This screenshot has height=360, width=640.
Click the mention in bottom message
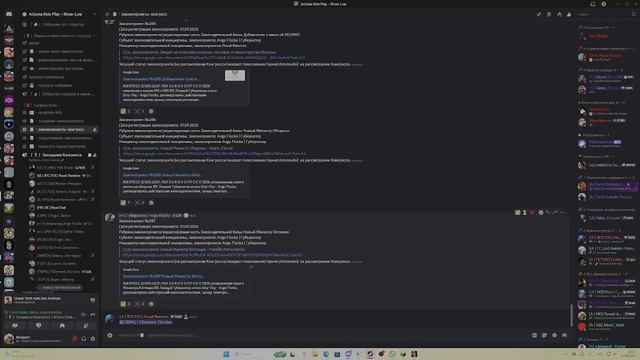146,322
